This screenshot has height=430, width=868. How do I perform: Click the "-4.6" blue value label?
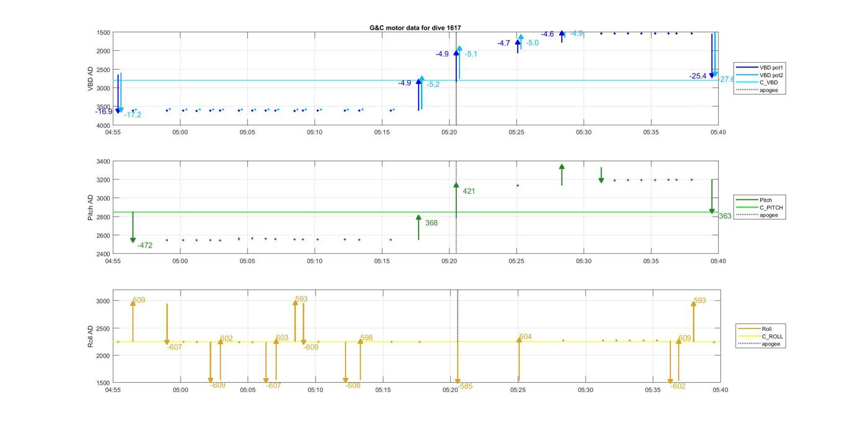[x=547, y=34]
